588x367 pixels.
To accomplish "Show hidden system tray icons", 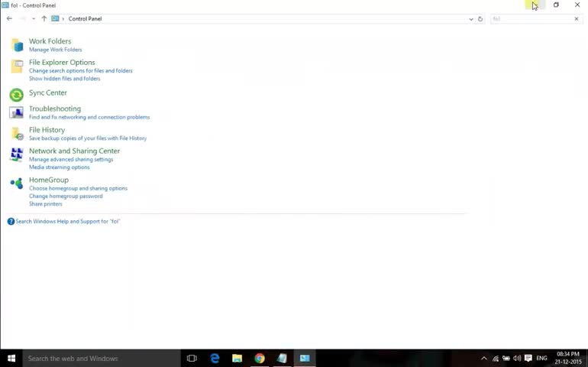I will pos(483,359).
